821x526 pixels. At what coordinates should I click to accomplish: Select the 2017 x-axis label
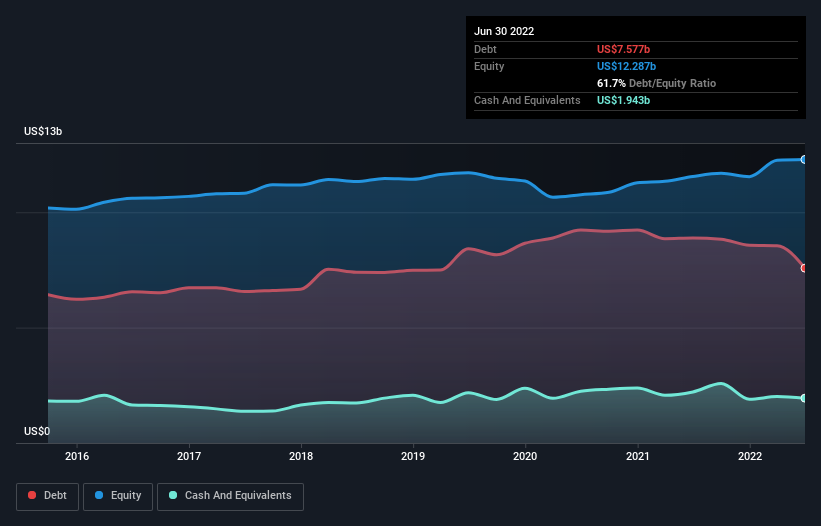(x=189, y=456)
